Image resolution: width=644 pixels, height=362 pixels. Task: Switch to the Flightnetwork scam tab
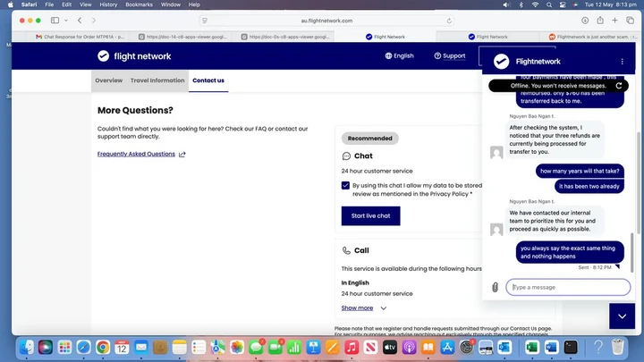(x=591, y=37)
